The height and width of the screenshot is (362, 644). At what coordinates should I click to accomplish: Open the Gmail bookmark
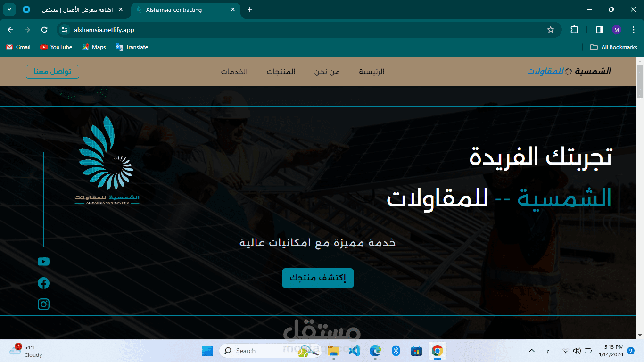[18, 47]
